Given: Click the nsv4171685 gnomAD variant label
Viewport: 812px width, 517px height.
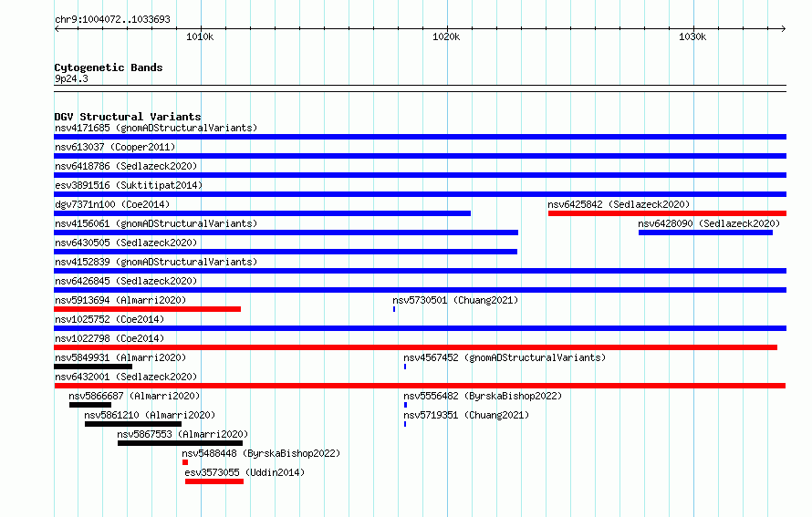Looking at the screenshot, I should point(156,128).
